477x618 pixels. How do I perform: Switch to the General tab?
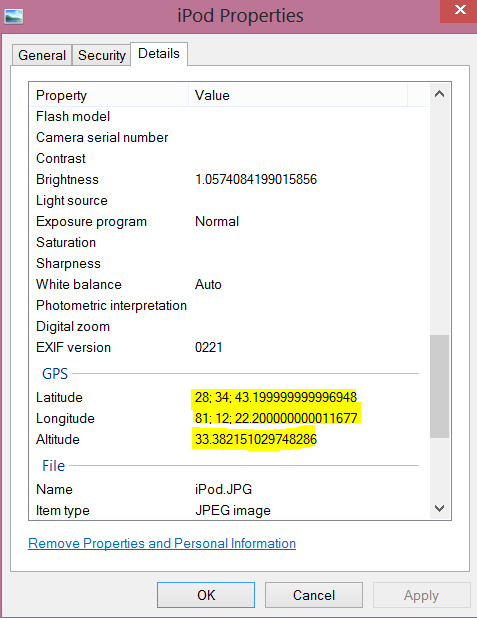pos(42,55)
